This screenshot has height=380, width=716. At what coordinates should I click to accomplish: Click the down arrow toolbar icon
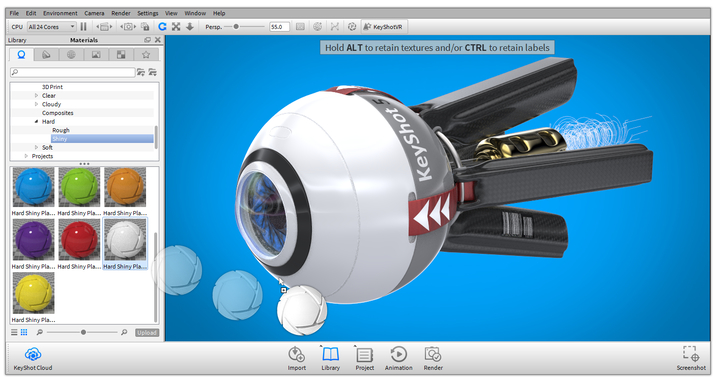click(190, 27)
